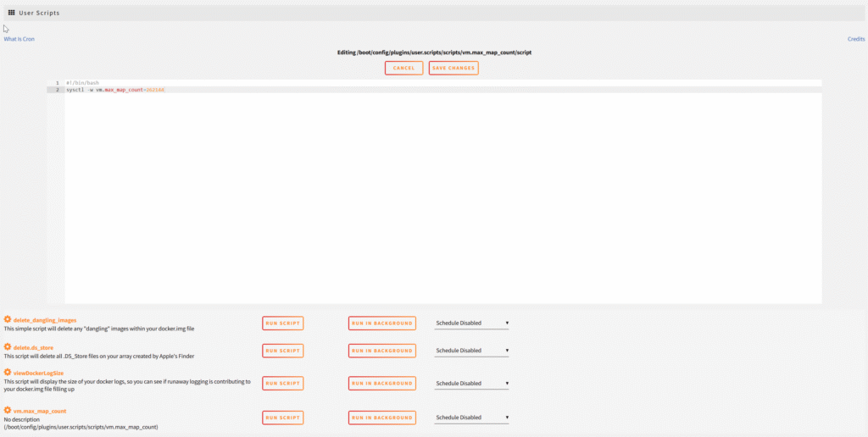Image resolution: width=868 pixels, height=437 pixels.
Task: Click the User Scripts grid icon
Action: [x=12, y=14]
